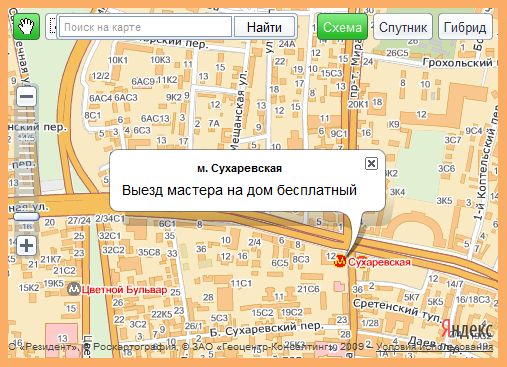The width and height of the screenshot is (507, 367).
Task: Click building number 11С1
Action: point(241,283)
